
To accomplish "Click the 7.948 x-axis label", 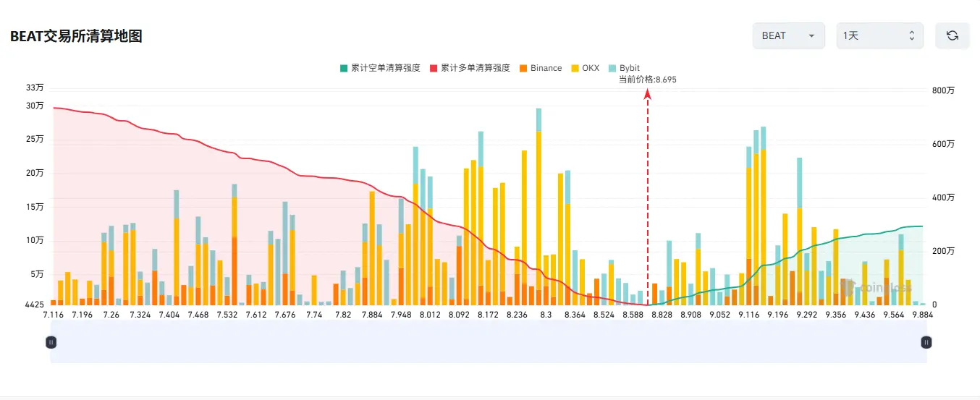I will (400, 315).
